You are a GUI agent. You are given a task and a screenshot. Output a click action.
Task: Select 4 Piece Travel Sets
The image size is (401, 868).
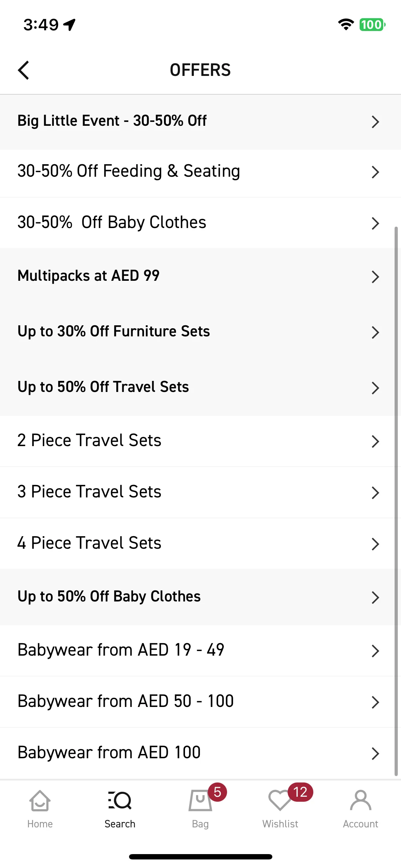pyautogui.click(x=200, y=544)
